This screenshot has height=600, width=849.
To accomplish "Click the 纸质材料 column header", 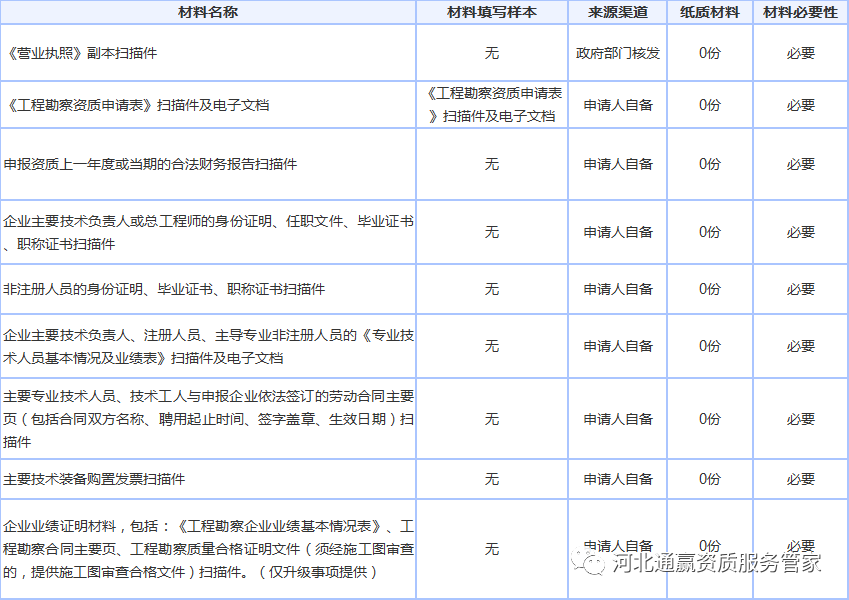I will tap(709, 12).
